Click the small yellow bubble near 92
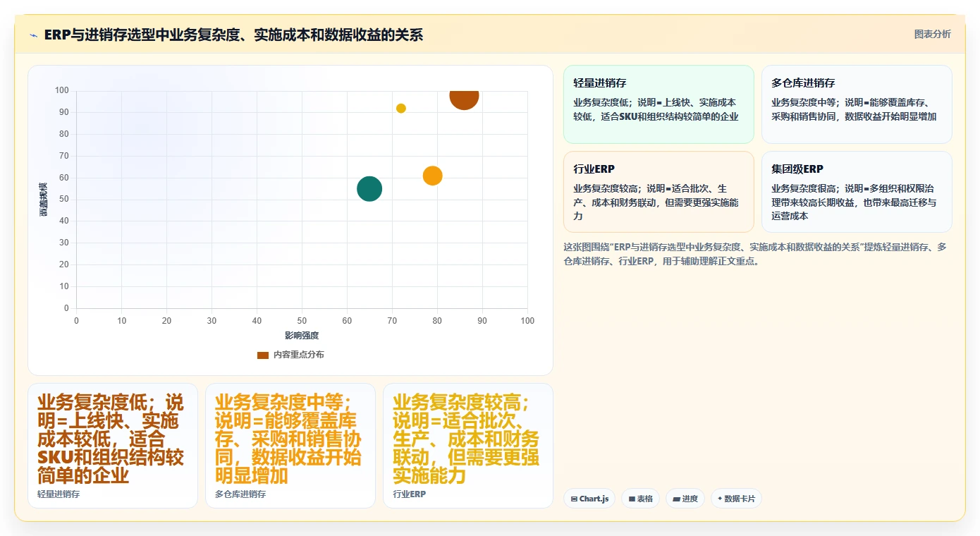The width and height of the screenshot is (980, 536). click(401, 108)
